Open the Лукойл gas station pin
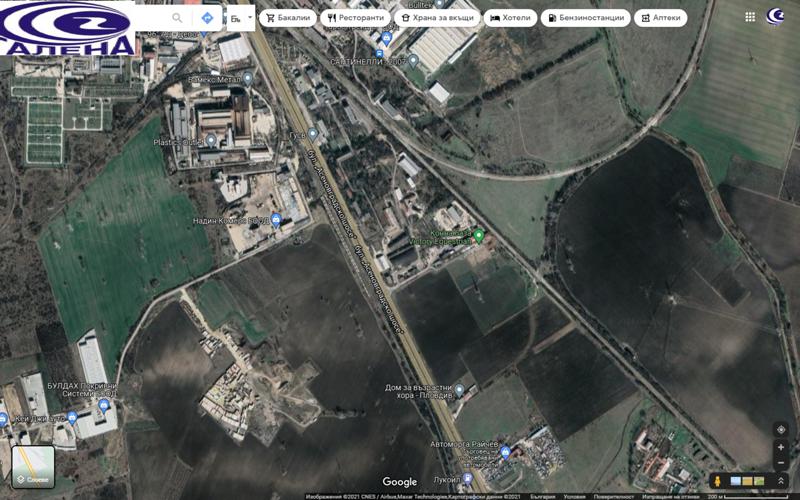The width and height of the screenshot is (800, 500). pos(467,478)
